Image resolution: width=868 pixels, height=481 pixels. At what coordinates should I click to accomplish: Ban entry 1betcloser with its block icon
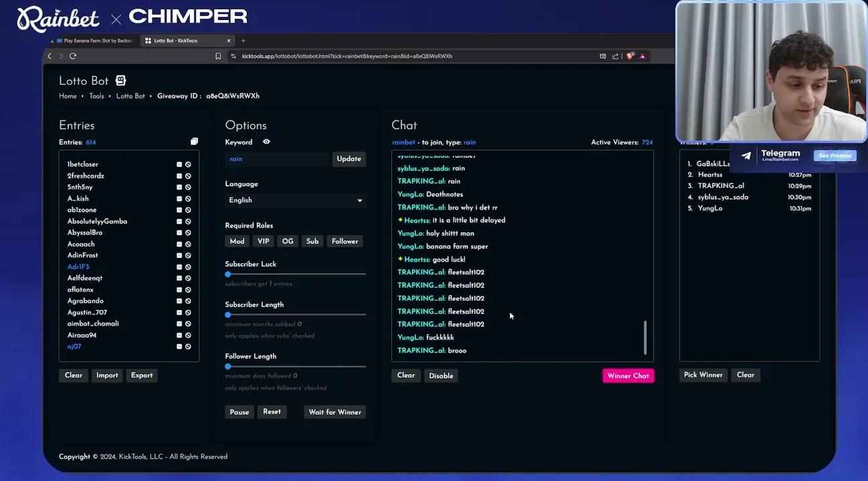188,164
